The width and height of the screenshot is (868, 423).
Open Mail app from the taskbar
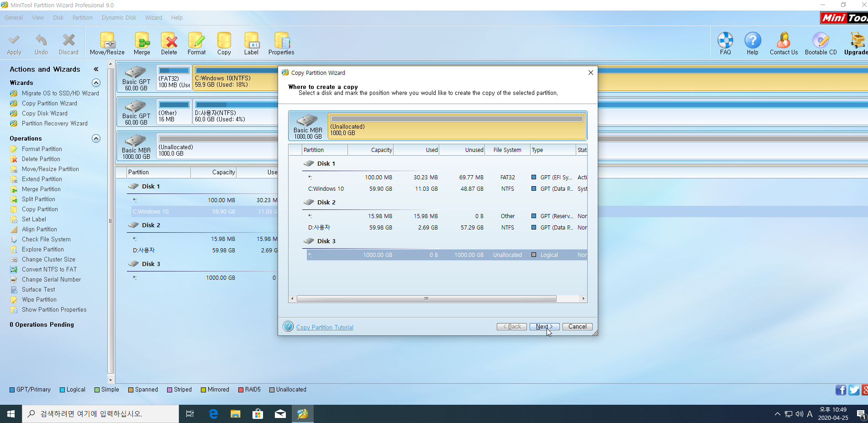coord(280,414)
